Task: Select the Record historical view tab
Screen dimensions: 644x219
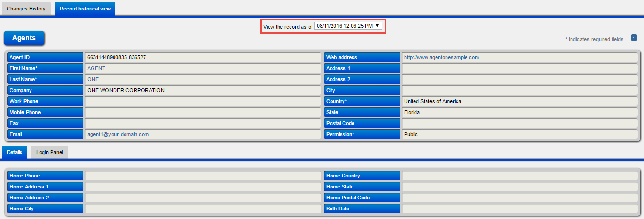Action: (x=85, y=9)
